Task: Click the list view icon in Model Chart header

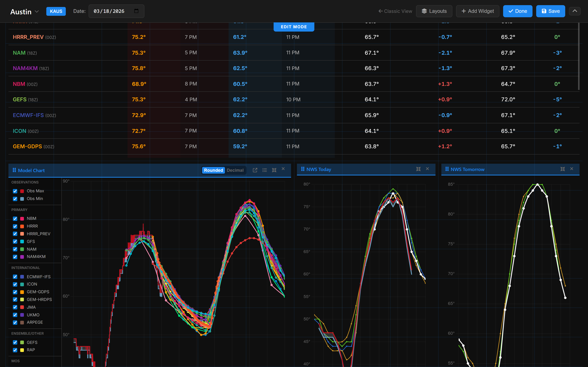Action: tap(265, 170)
